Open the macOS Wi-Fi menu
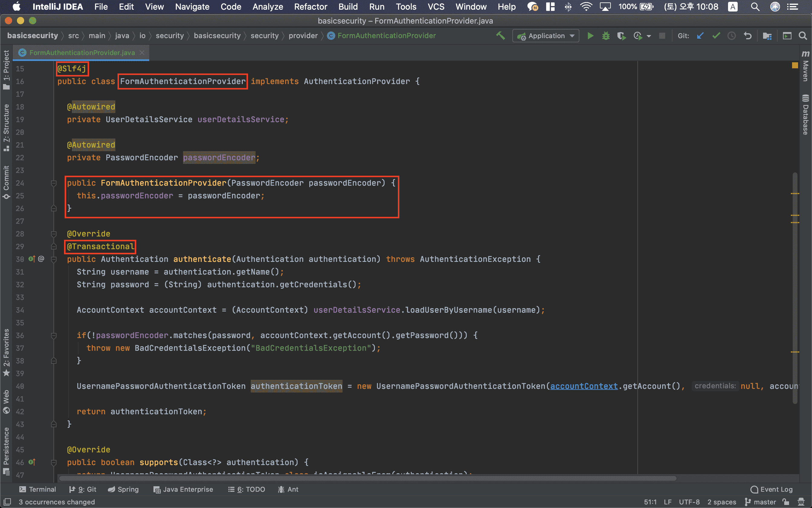The width and height of the screenshot is (812, 508). click(x=586, y=7)
